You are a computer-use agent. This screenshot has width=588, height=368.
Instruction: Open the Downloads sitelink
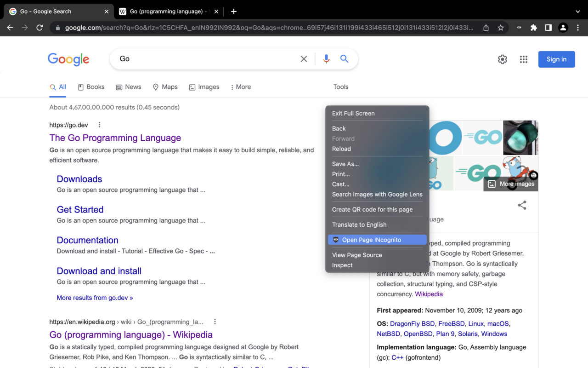click(x=79, y=179)
